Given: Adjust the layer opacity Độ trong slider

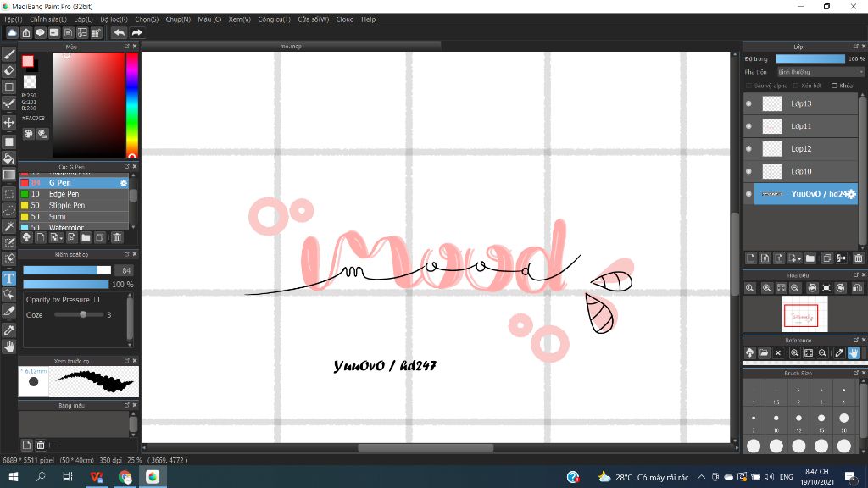Looking at the screenshot, I should click(x=810, y=58).
